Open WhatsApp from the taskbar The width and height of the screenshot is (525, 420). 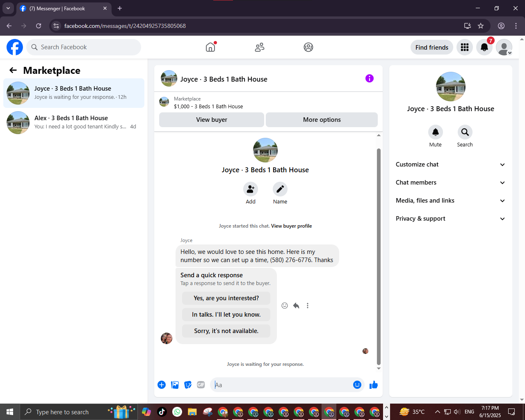177,412
